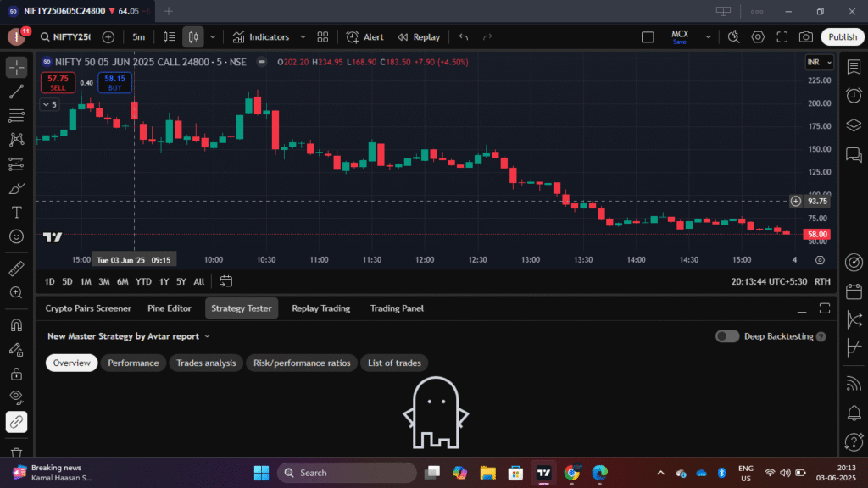Open the Trades analysis section

(206, 363)
